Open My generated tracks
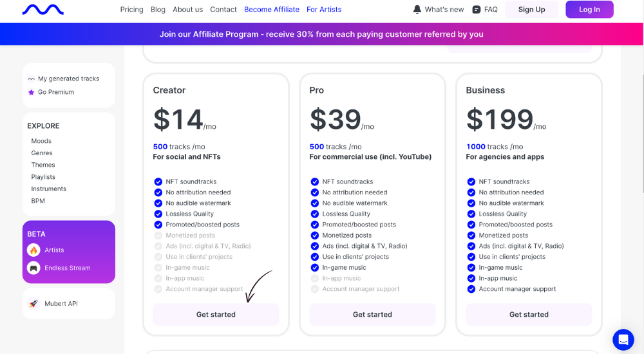This screenshot has height=354, width=644. tap(69, 79)
